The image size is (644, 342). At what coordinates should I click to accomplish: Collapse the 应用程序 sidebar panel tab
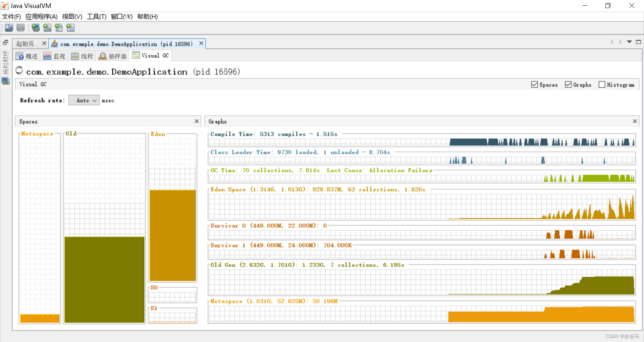point(5,64)
